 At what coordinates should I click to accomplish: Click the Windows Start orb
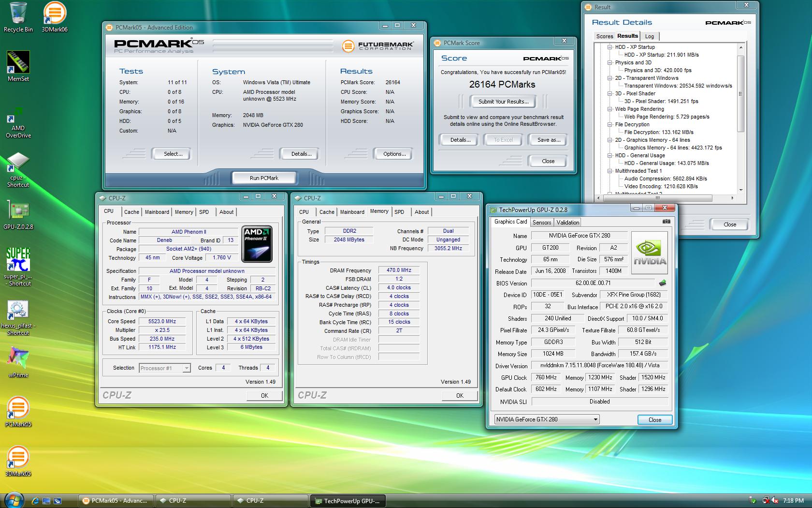pyautogui.click(x=14, y=500)
